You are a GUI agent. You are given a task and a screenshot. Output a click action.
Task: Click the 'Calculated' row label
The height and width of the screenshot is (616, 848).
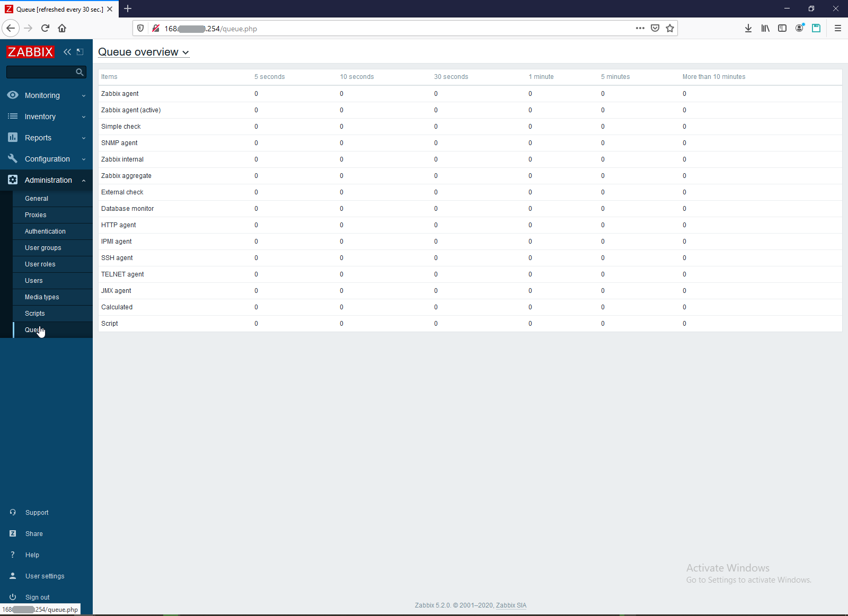click(117, 307)
